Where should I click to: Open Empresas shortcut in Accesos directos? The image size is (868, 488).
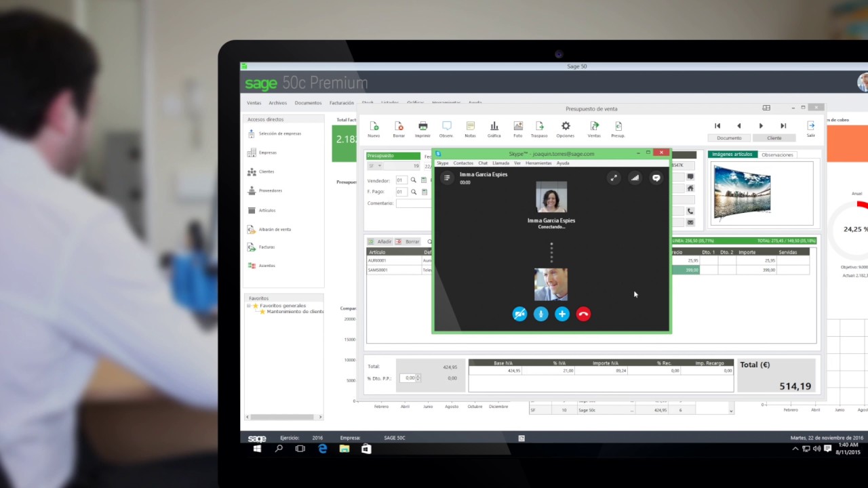(x=262, y=152)
